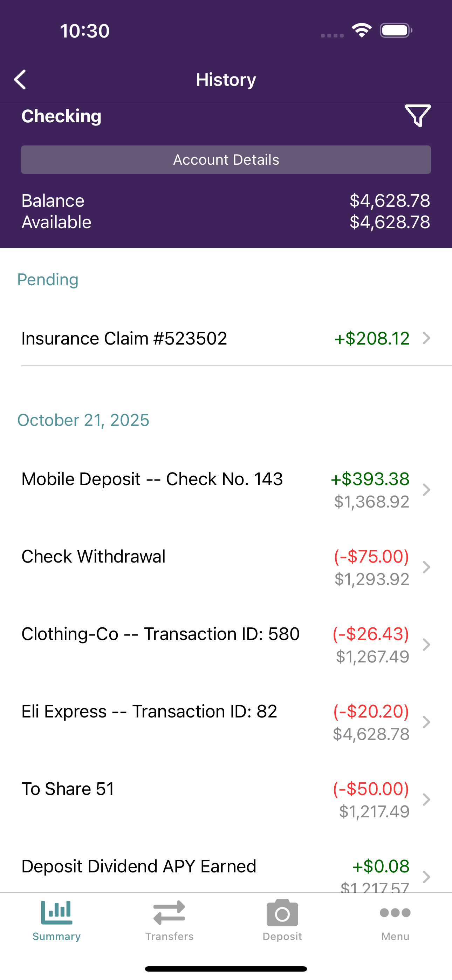Image resolution: width=452 pixels, height=980 pixels.
Task: Open the Menu three-dots icon
Action: 395,912
